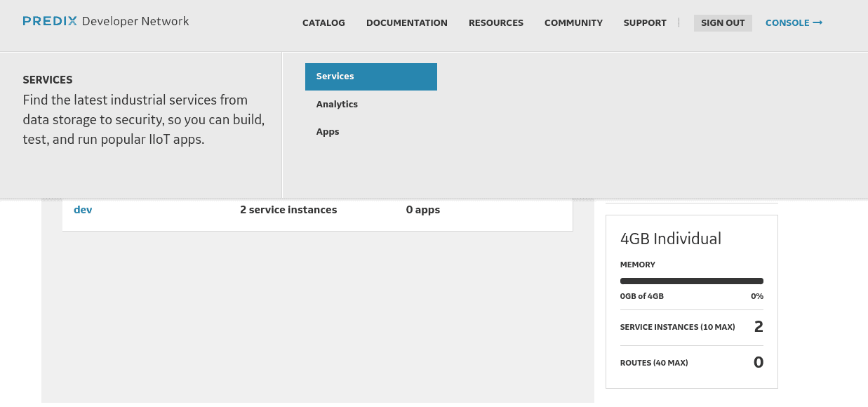Click the 4GB Individual plan heading

click(670, 239)
